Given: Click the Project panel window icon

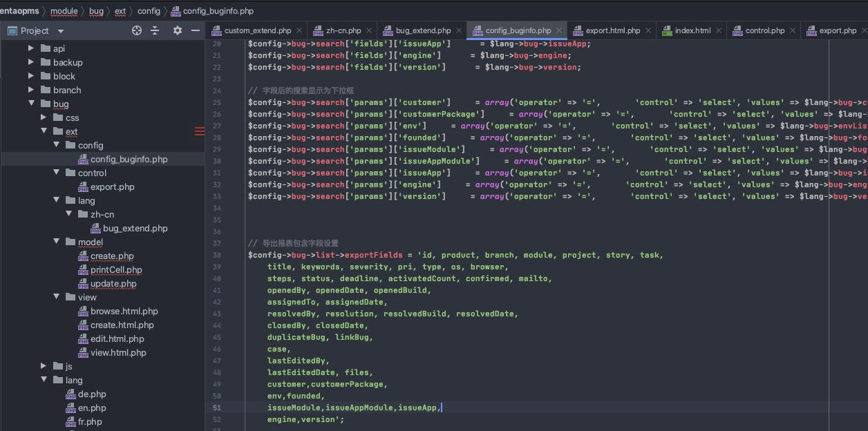Looking at the screenshot, I should [x=12, y=30].
